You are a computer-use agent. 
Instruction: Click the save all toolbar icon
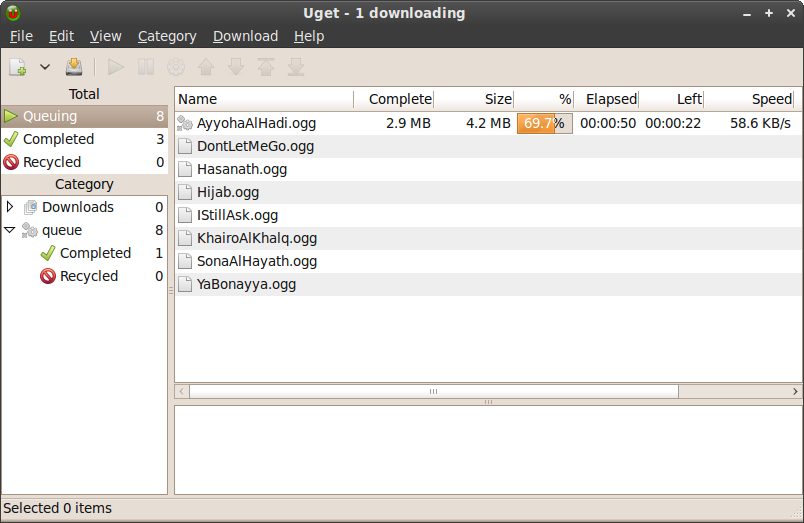click(74, 67)
